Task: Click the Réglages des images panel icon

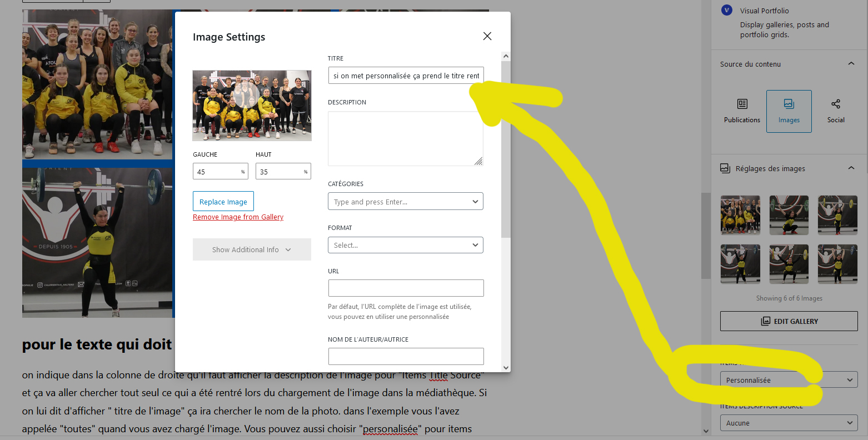Action: [x=725, y=168]
